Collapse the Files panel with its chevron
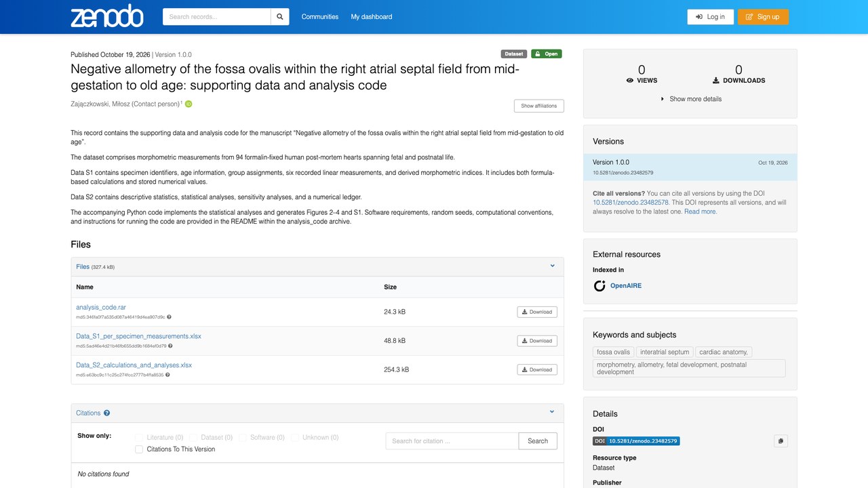 [552, 266]
